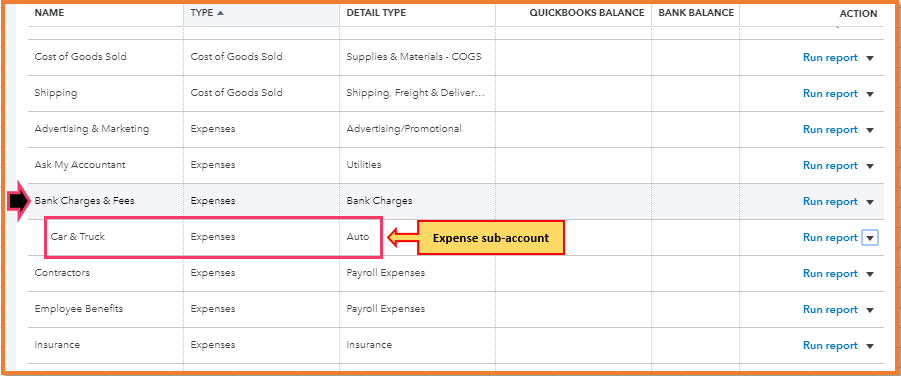Run report for Shipping account
Screen dimensions: 901x376
click(830, 94)
